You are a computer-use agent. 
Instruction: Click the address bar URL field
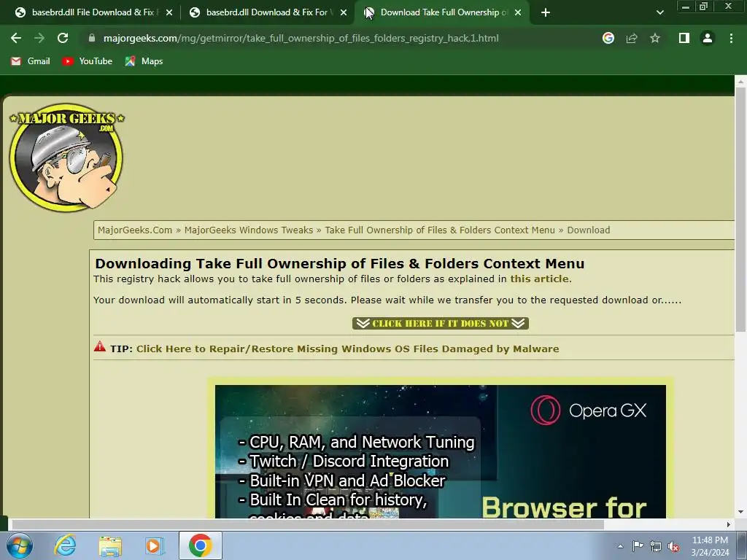click(301, 38)
